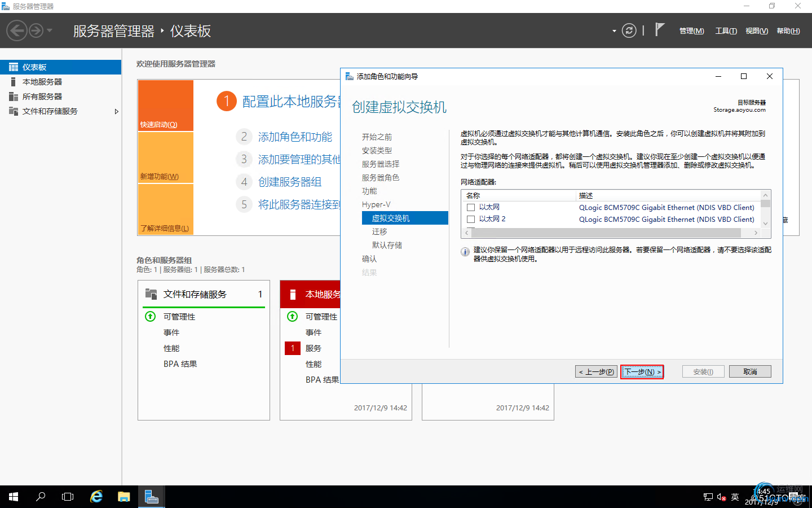Image resolution: width=812 pixels, height=508 pixels.
Task: Click the 本地服务器 icon in sidebar
Action: pyautogui.click(x=14, y=82)
